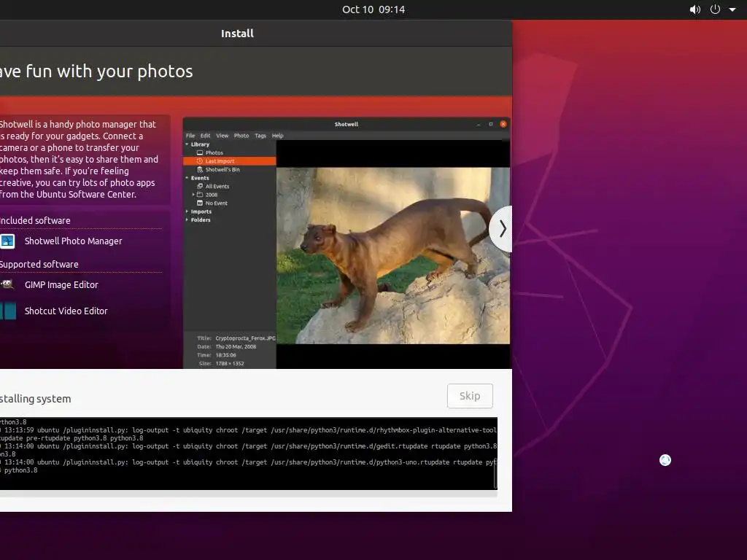Open View menu in the Shotwell screenshot
Viewport: 747px width, 560px height.
click(222, 136)
